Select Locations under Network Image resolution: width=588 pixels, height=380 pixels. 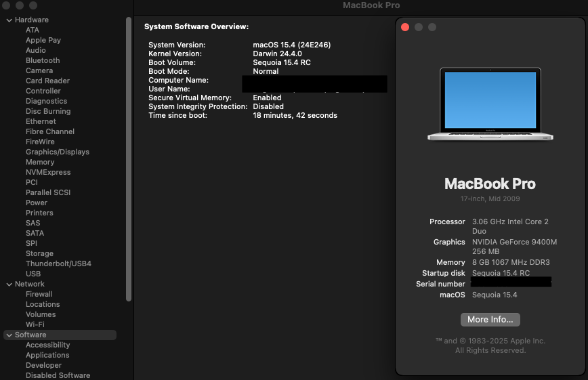pyautogui.click(x=43, y=304)
